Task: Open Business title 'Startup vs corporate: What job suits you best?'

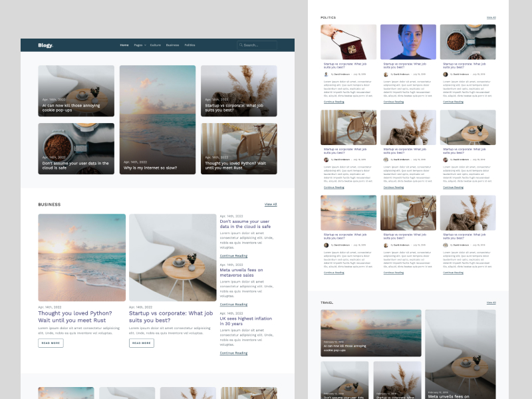Action: click(171, 317)
